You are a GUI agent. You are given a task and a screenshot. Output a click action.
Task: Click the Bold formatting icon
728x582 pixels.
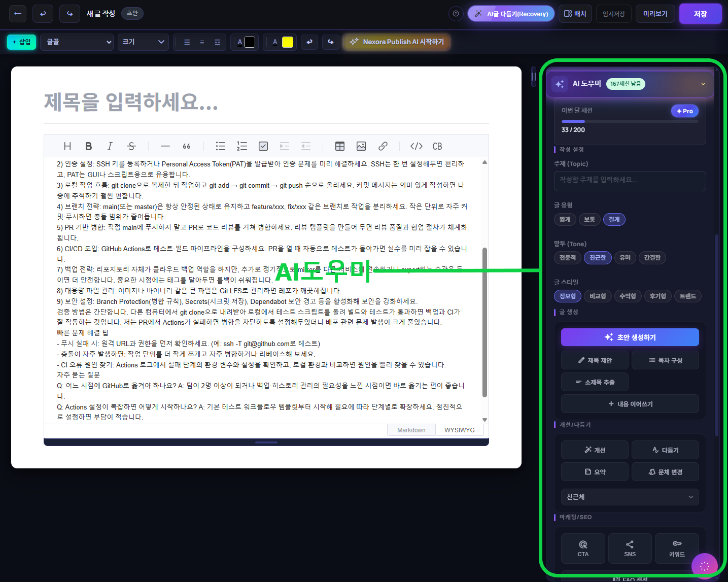[88, 146]
